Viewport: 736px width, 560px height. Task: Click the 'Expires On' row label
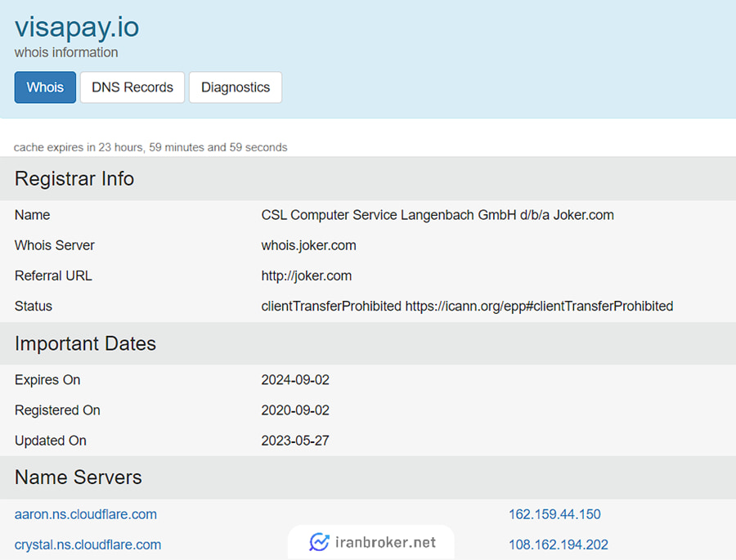click(47, 380)
